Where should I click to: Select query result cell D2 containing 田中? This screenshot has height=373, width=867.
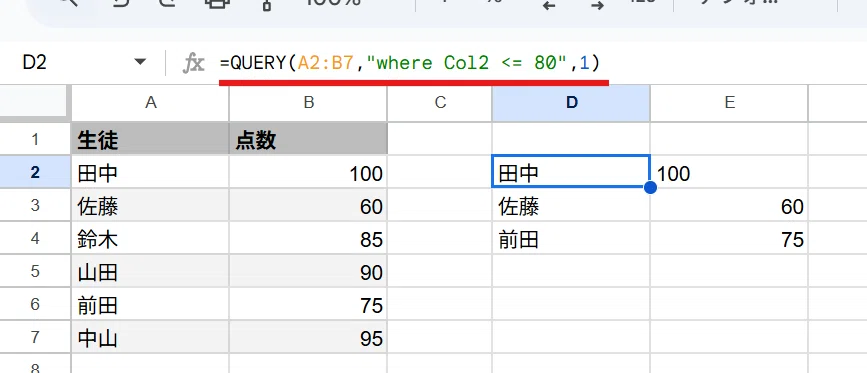click(x=571, y=172)
